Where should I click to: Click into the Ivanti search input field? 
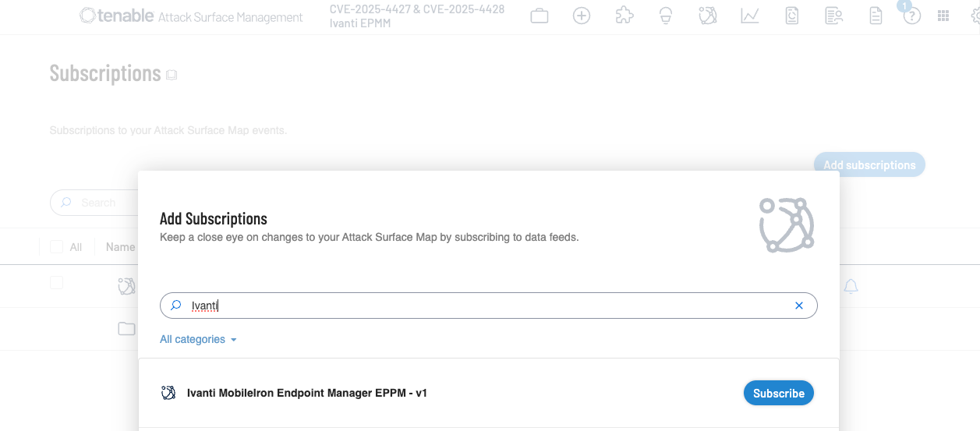489,306
